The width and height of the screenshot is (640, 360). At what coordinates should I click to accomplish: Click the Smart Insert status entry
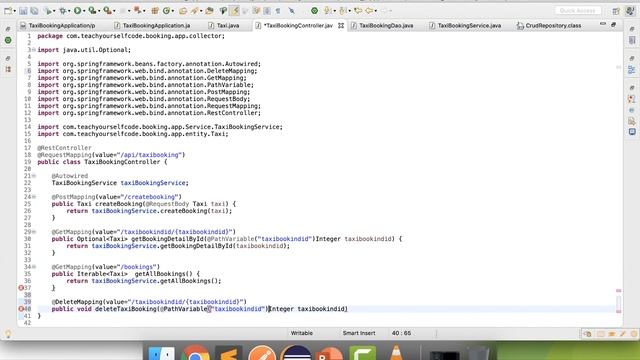point(359,333)
